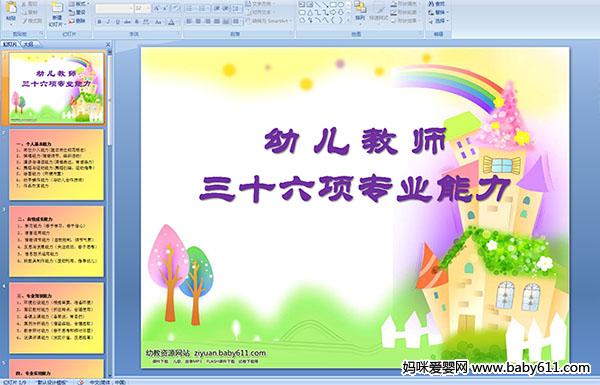Screen dimensions: 600x385
Task: Select the Format Painter (格式刷) brush
Action: click(x=25, y=21)
